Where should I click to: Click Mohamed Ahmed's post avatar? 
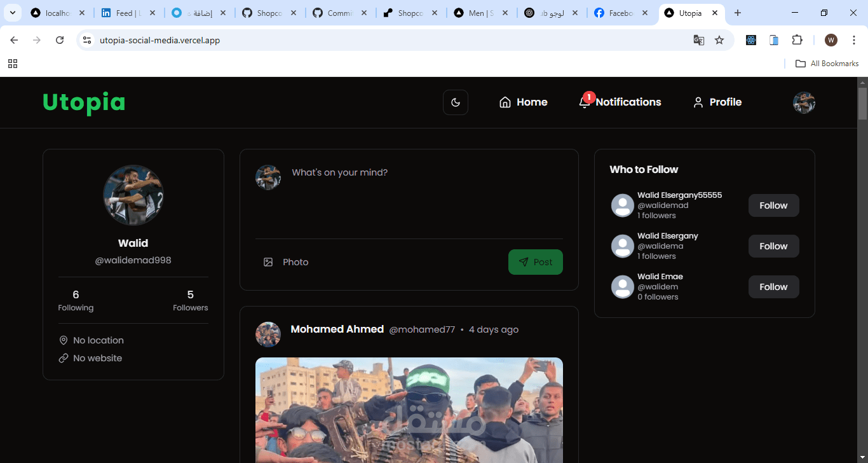point(268,335)
